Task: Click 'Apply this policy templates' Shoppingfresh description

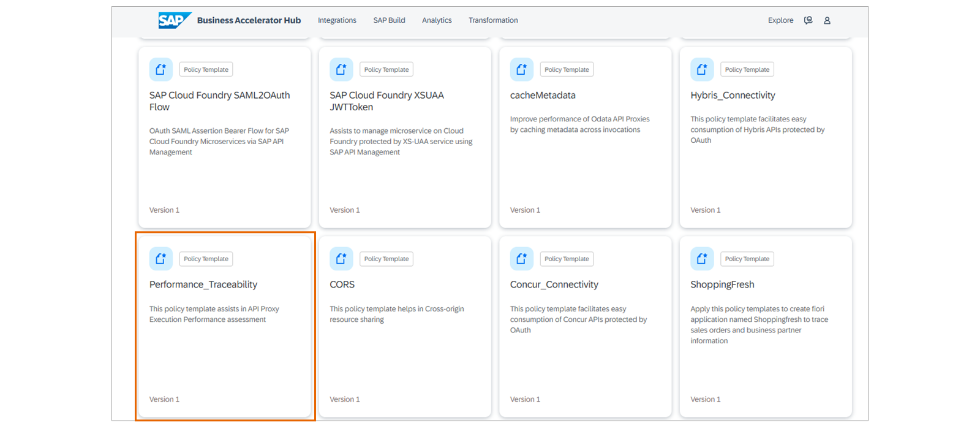Action: tap(759, 324)
